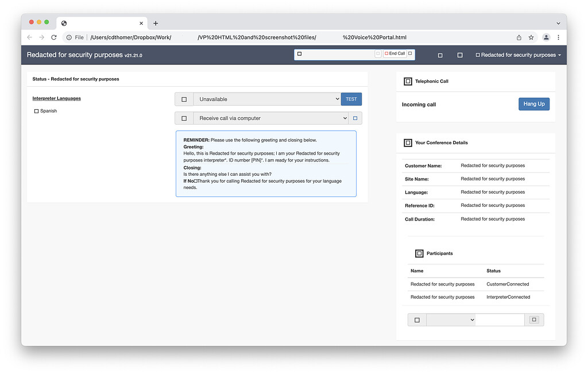The width and height of the screenshot is (588, 374).
Task: Open the Unavailable status dropdown
Action: pyautogui.click(x=267, y=99)
